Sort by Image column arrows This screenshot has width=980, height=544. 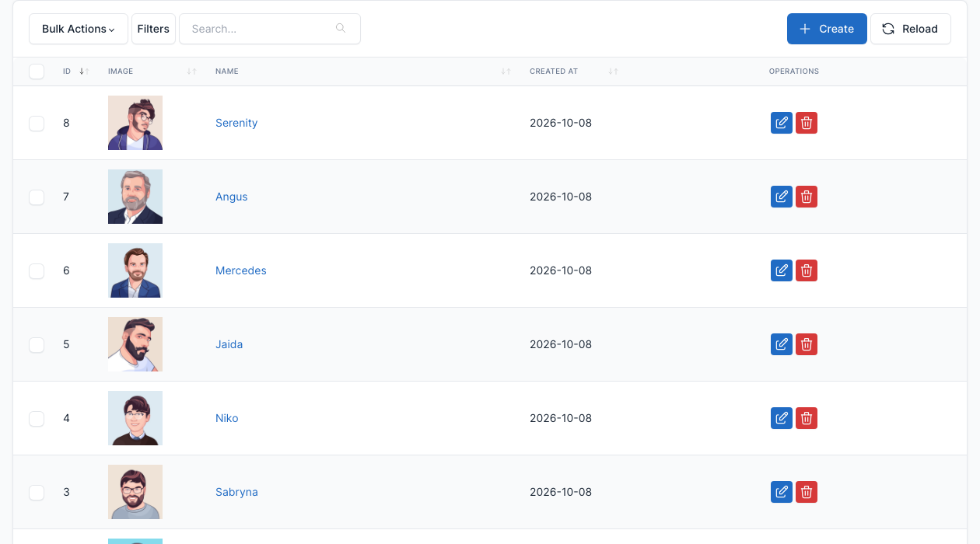click(x=191, y=71)
